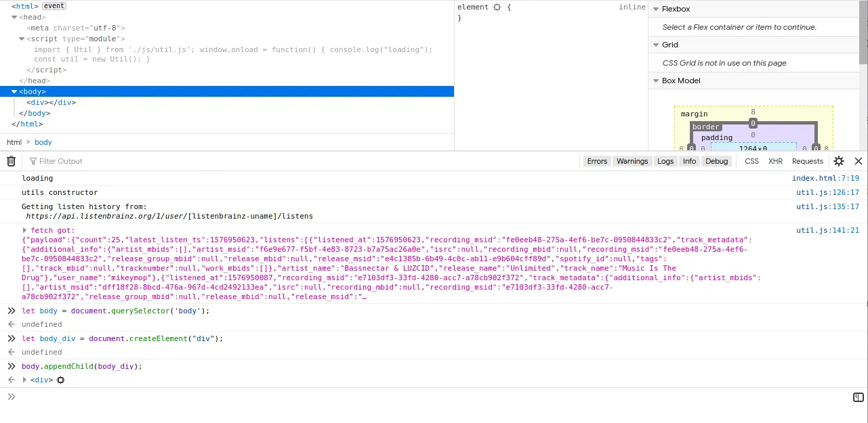Open source link util.js:126:17
The width and height of the screenshot is (868, 423).
[827, 193]
